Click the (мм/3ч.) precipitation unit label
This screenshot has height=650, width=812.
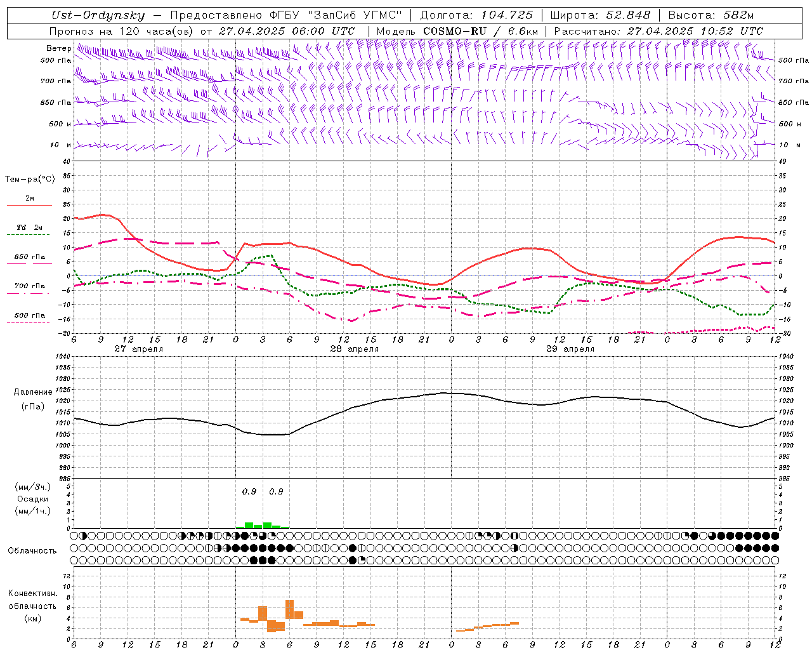pyautogui.click(x=33, y=487)
